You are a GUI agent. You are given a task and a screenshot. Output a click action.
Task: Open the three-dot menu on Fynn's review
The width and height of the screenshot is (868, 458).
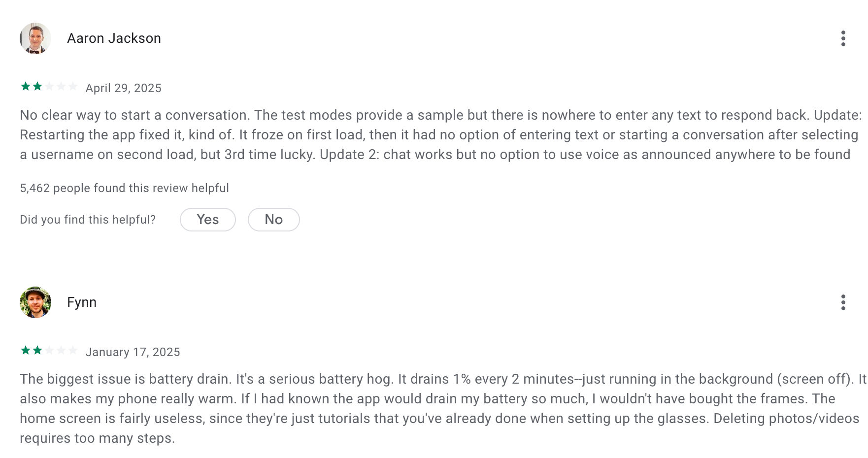point(843,302)
